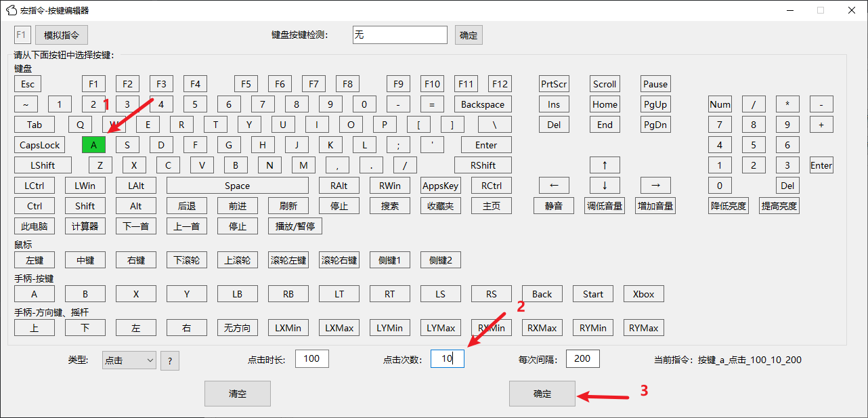The image size is (868, 418).
Task: Select the 收藏夹 key button
Action: tap(441, 206)
